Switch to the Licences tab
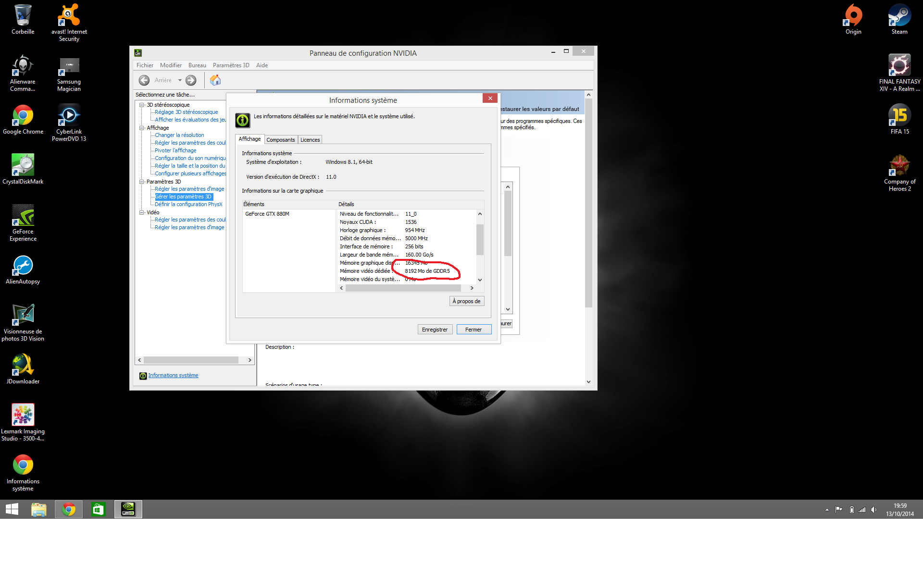The image size is (923, 588). pyautogui.click(x=310, y=140)
